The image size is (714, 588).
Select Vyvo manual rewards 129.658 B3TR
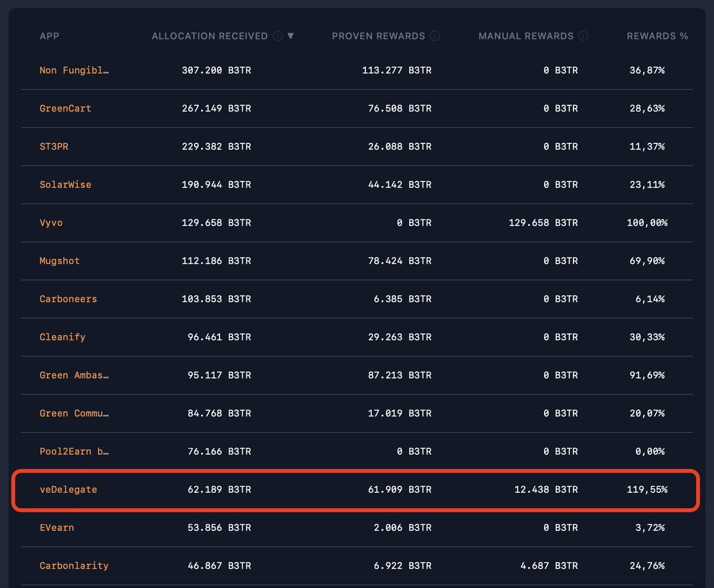[x=543, y=223]
